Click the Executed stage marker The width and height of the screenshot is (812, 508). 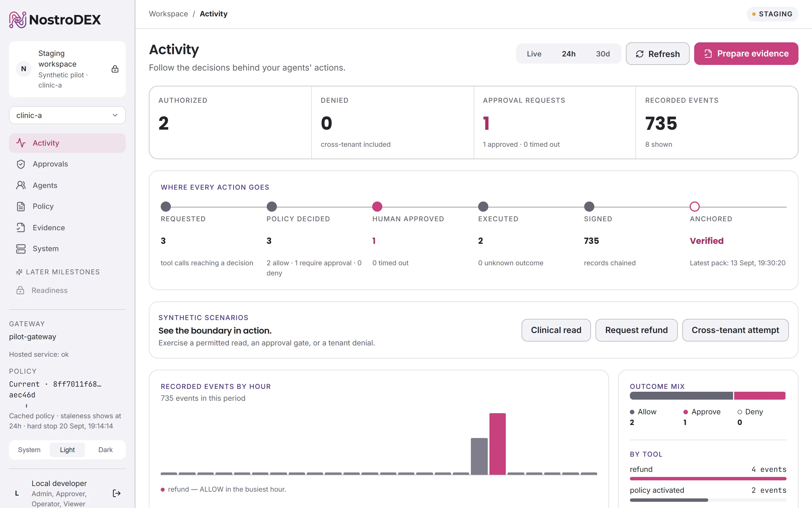tap(483, 206)
